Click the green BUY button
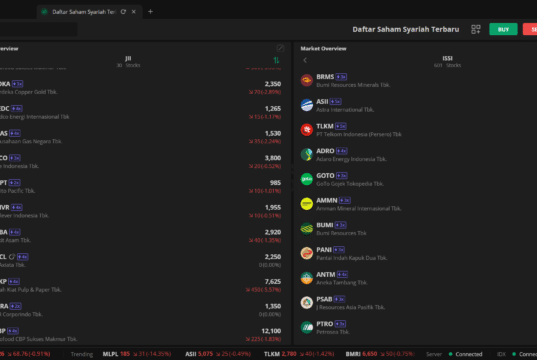The height and width of the screenshot is (360, 537). tap(503, 29)
